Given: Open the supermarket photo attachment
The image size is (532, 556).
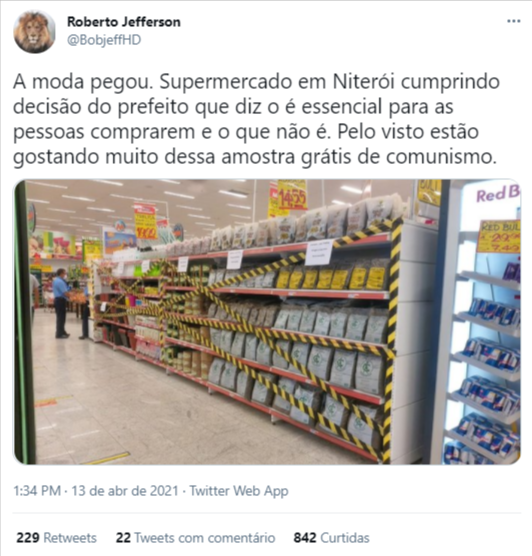Looking at the screenshot, I should point(267,322).
